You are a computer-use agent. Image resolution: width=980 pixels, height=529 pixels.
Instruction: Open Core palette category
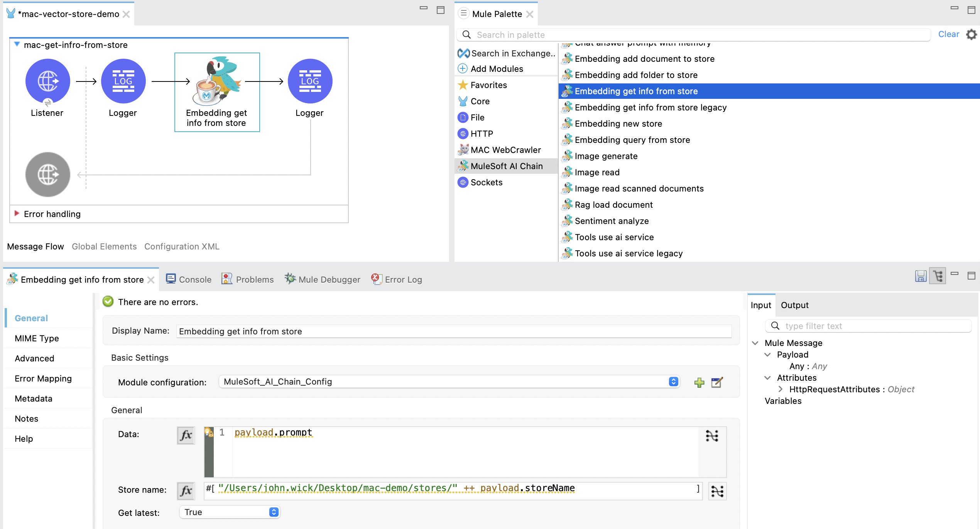tap(474, 101)
